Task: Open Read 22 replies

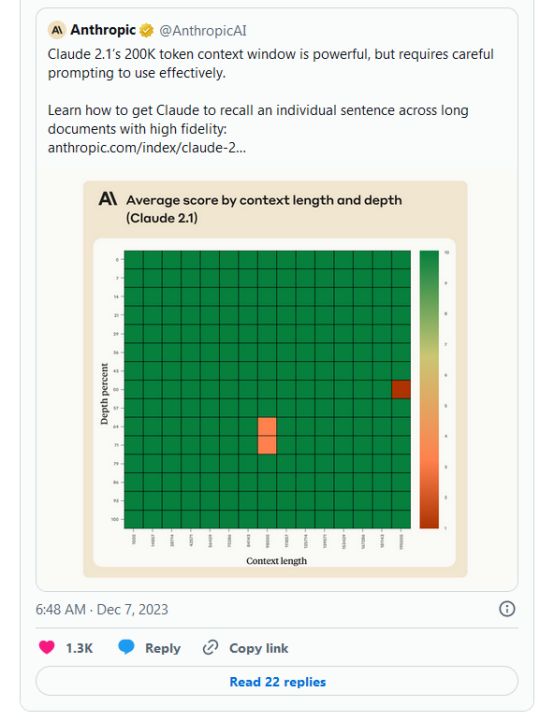Action: point(277,681)
